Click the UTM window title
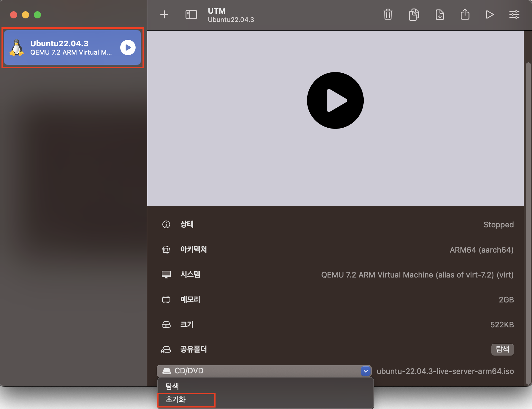The height and width of the screenshot is (409, 532). 217,11
